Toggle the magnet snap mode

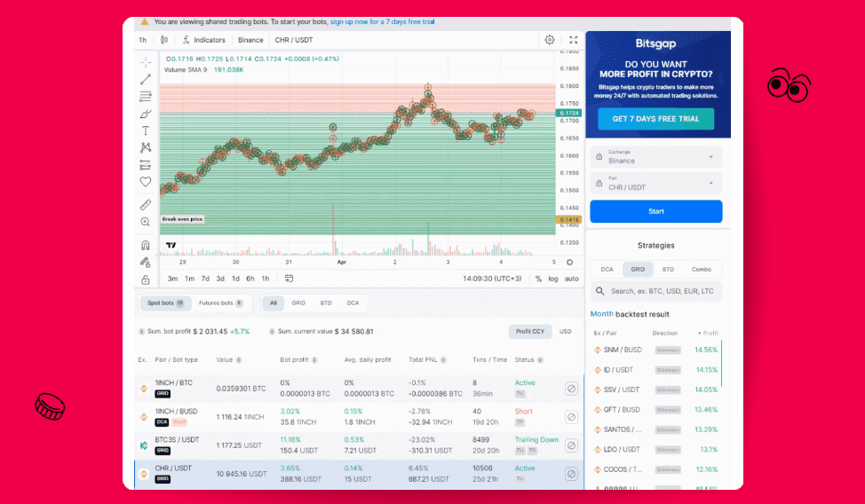click(x=146, y=245)
